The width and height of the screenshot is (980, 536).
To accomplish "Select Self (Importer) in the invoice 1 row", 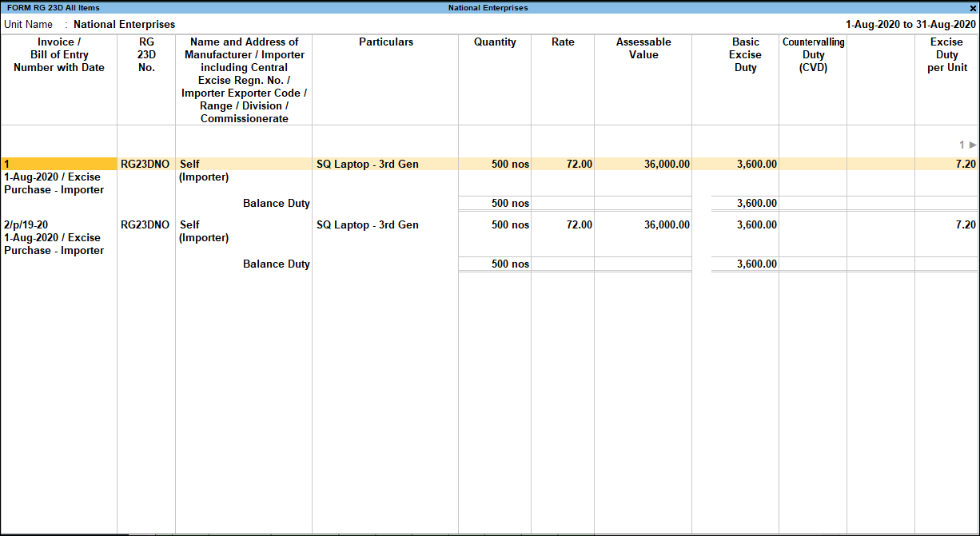I will coord(205,170).
